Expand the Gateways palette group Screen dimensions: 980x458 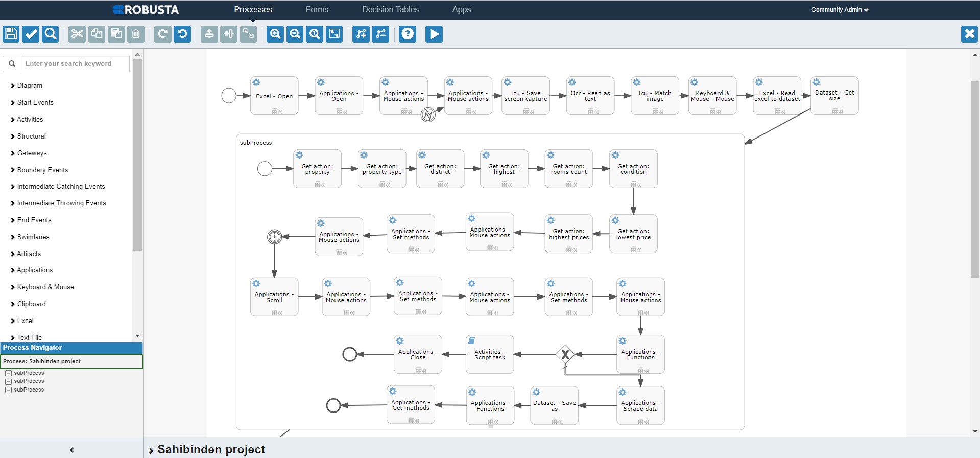click(x=32, y=153)
